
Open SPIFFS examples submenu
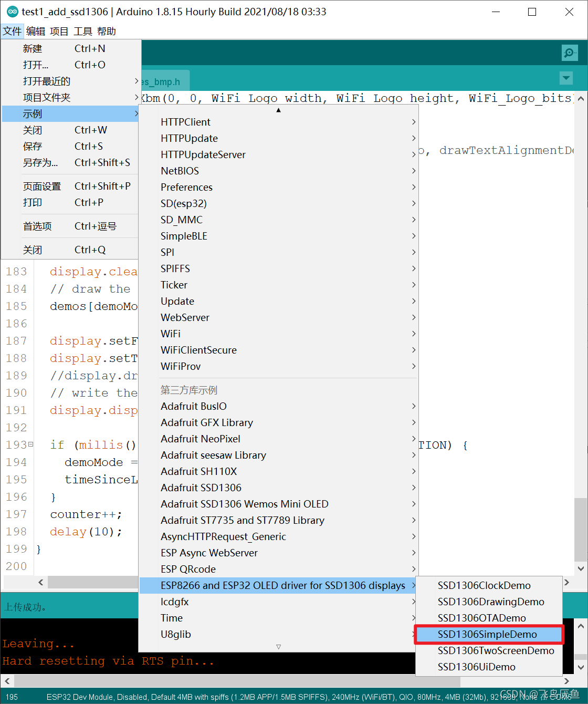[x=278, y=268]
